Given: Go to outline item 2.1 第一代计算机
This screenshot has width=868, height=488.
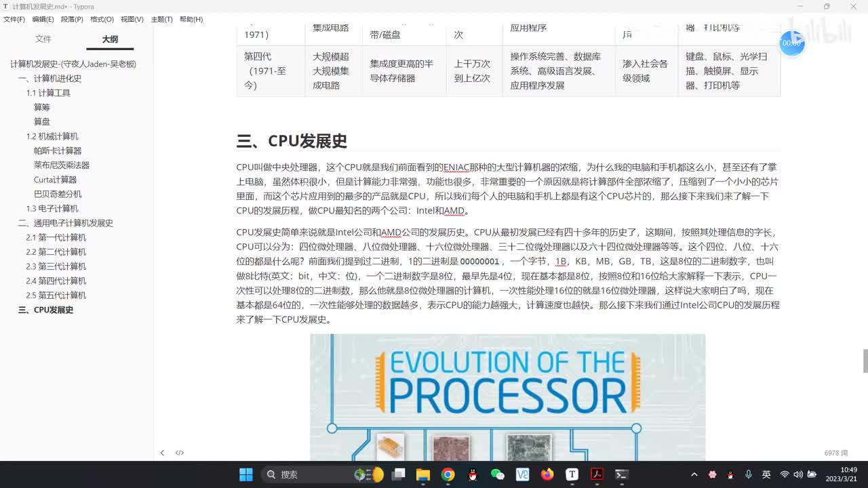Looking at the screenshot, I should coord(56,237).
